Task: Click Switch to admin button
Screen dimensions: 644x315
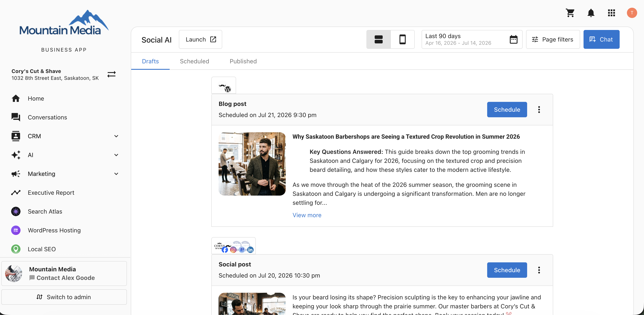Action: pos(64,297)
